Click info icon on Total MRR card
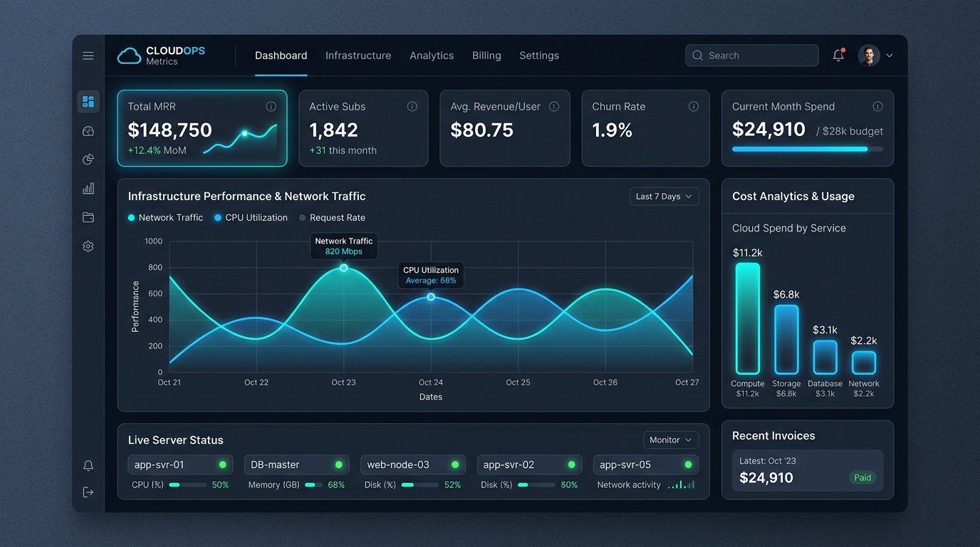 click(x=271, y=106)
